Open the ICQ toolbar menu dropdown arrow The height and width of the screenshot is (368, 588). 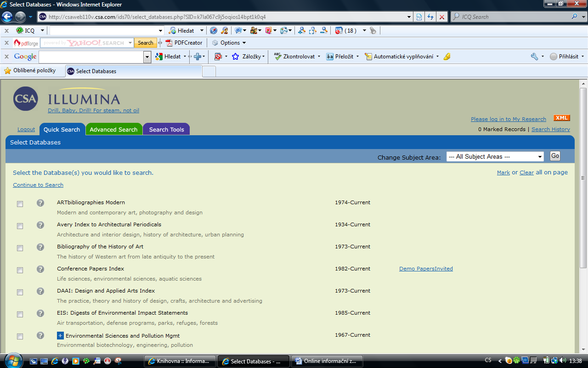pos(42,30)
